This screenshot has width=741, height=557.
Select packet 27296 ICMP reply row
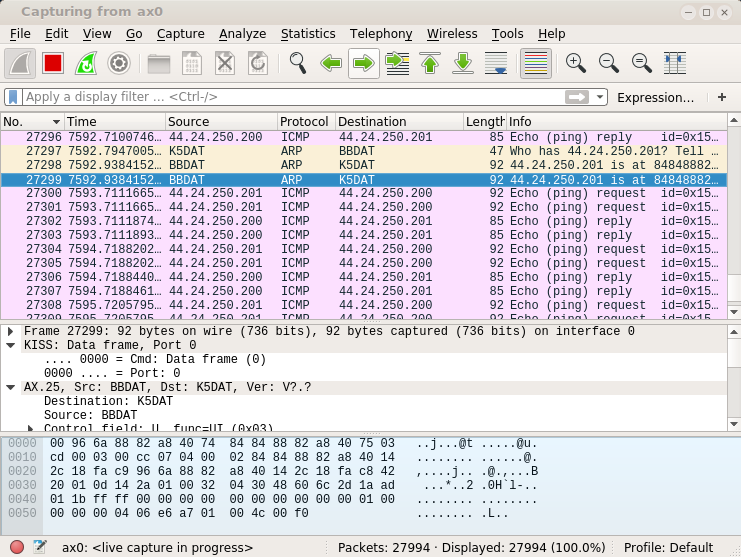pyautogui.click(x=363, y=137)
